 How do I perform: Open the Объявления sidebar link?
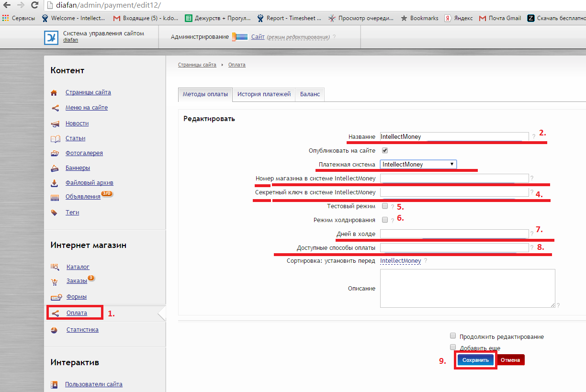tap(83, 197)
